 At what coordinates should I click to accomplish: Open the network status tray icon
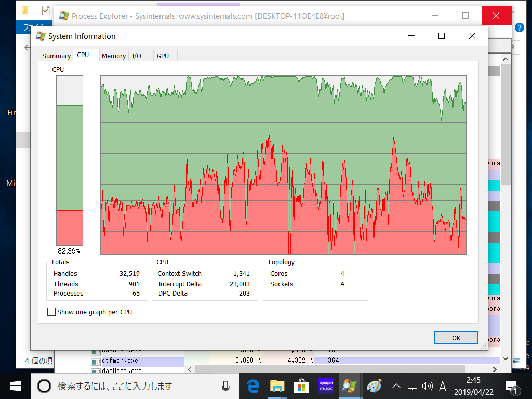412,386
